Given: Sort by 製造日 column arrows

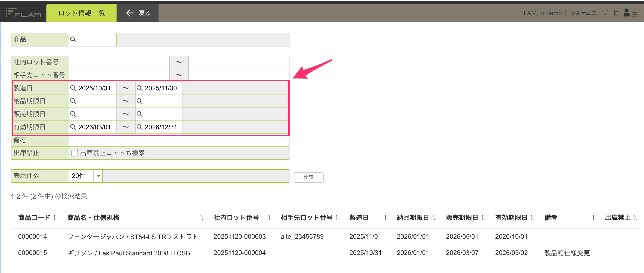Looking at the screenshot, I should [385, 218].
